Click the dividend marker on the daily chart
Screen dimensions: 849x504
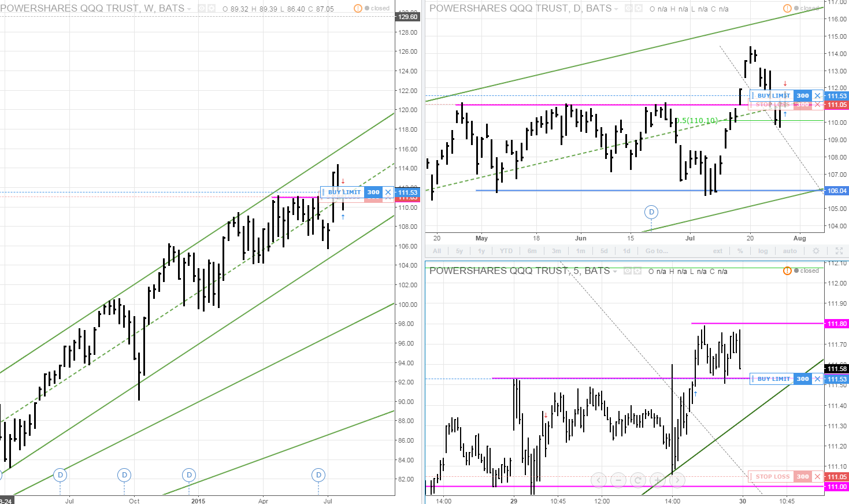651,212
